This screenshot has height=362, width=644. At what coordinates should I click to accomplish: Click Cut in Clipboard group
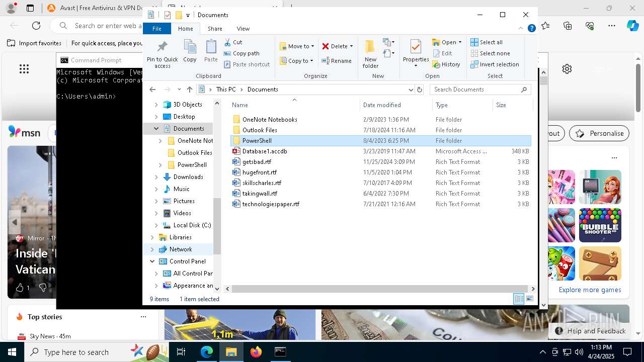[x=233, y=42]
